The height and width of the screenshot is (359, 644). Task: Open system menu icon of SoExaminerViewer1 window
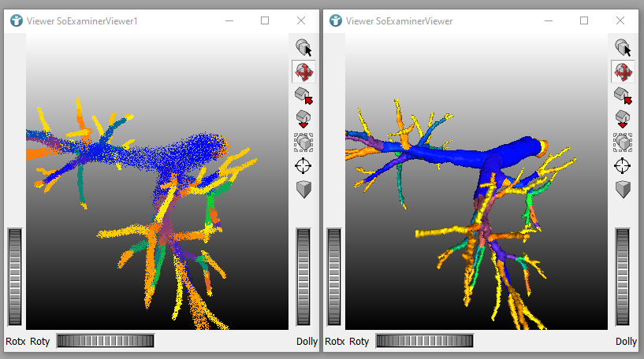tap(17, 20)
